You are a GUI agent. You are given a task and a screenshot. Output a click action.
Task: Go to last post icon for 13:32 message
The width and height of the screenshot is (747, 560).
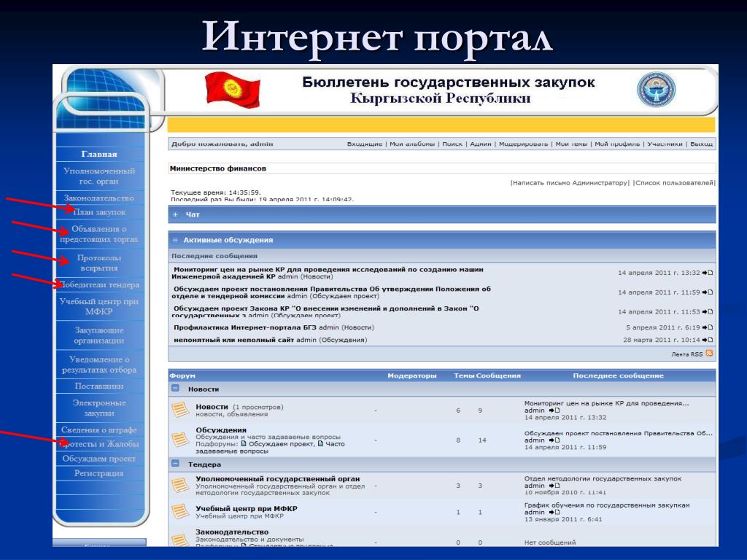tap(708, 273)
